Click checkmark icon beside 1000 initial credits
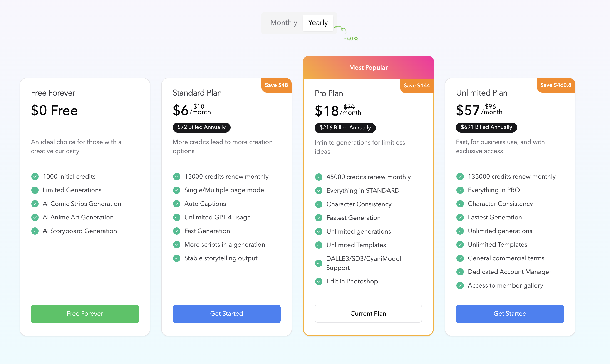 click(x=35, y=176)
